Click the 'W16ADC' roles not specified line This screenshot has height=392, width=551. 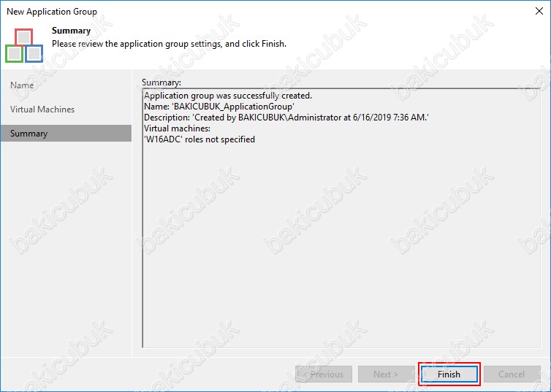pyautogui.click(x=199, y=139)
